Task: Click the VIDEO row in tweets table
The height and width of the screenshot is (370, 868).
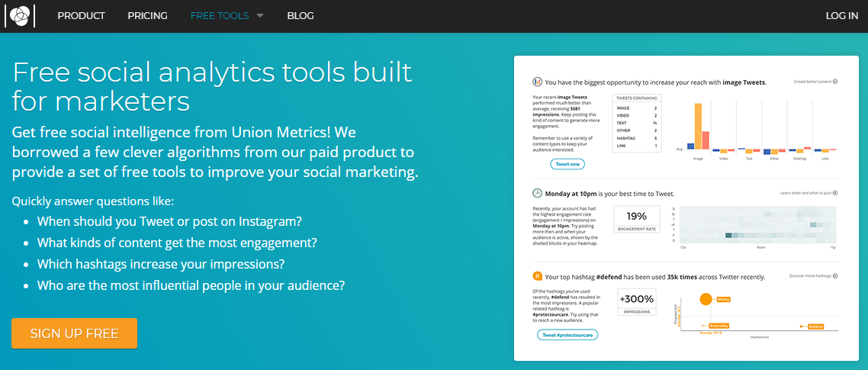Action: point(637,115)
